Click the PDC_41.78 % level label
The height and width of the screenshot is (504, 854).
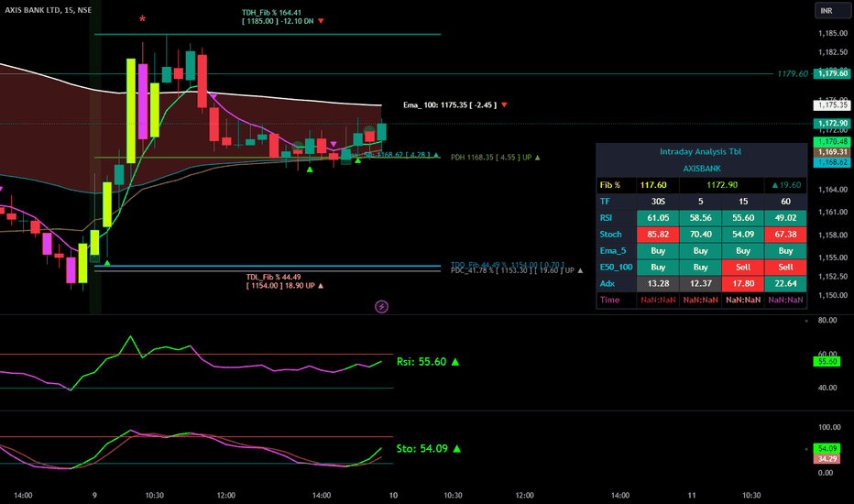pos(516,271)
